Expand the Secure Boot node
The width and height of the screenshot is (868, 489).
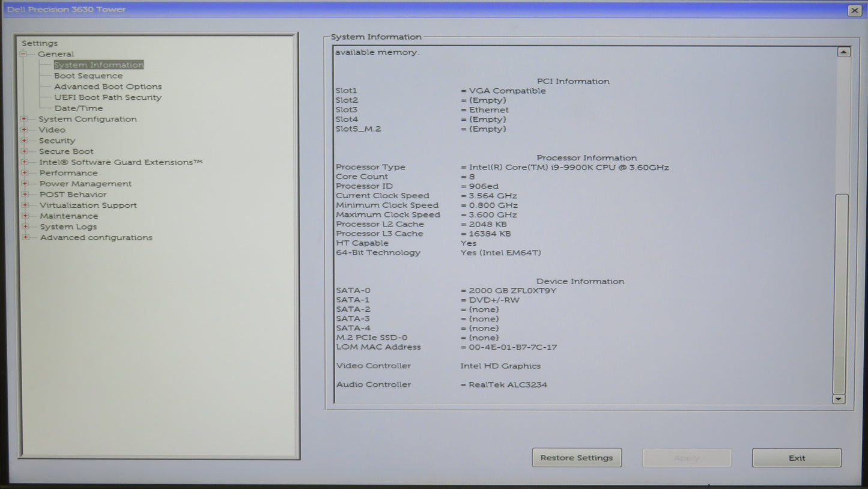24,151
